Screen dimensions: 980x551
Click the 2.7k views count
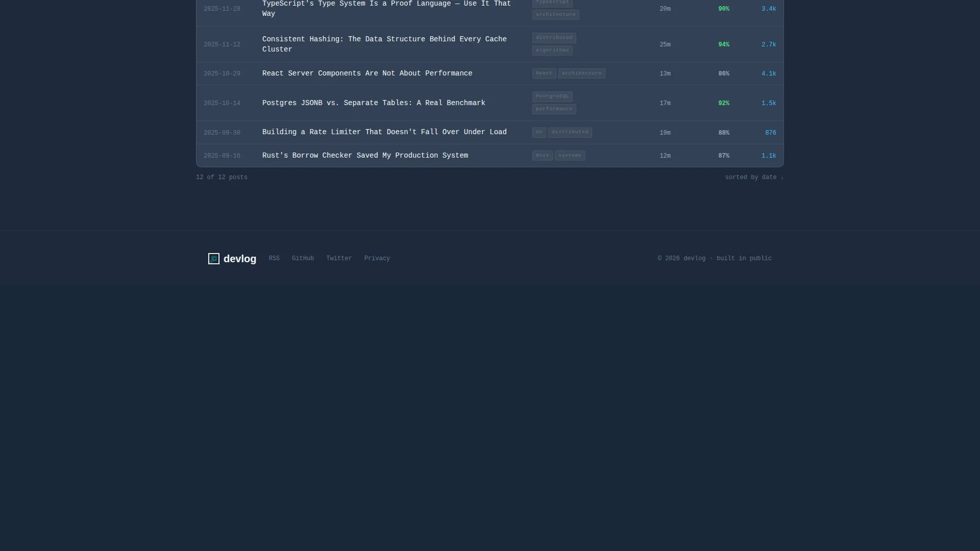click(x=769, y=45)
